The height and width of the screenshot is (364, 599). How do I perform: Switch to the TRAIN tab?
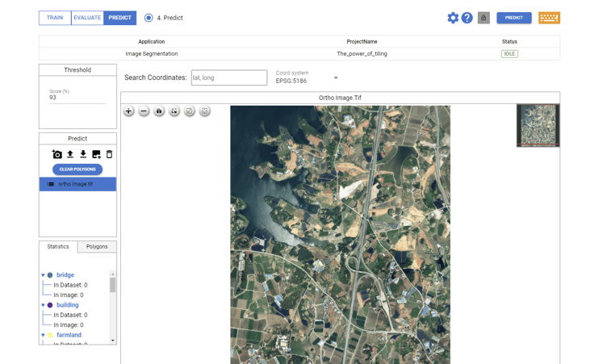pos(55,18)
